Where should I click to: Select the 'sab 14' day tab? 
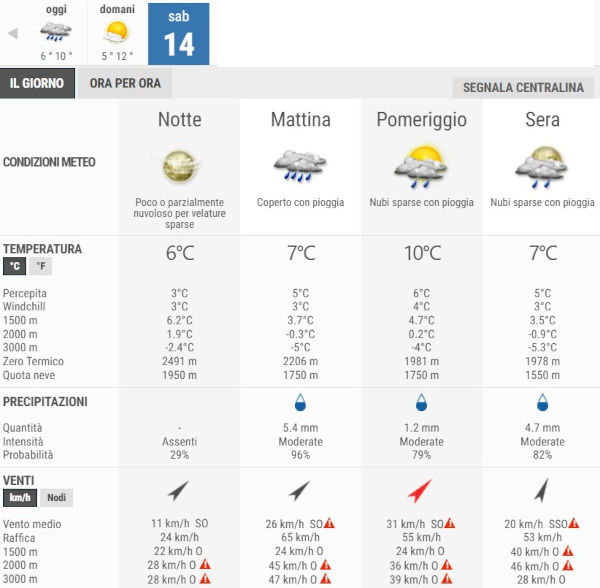click(179, 34)
